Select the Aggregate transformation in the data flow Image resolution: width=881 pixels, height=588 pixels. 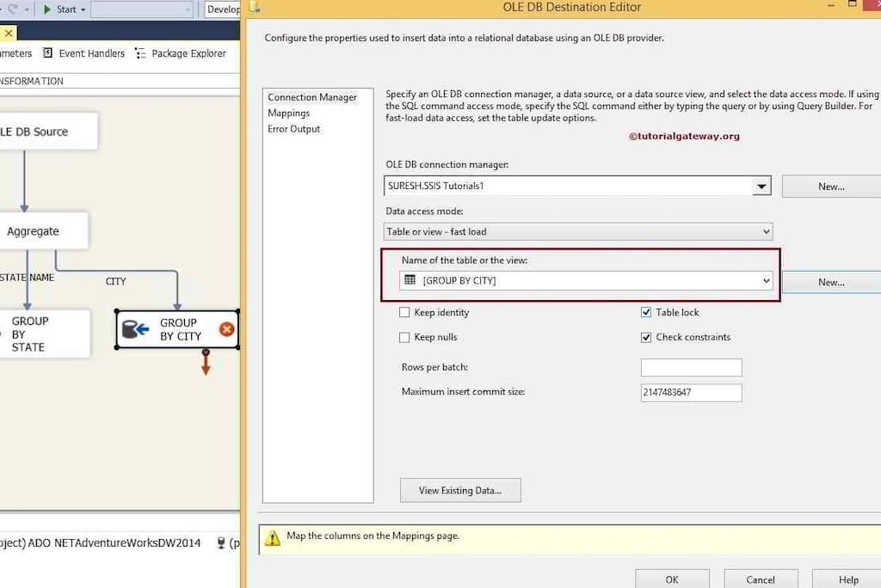coord(34,230)
